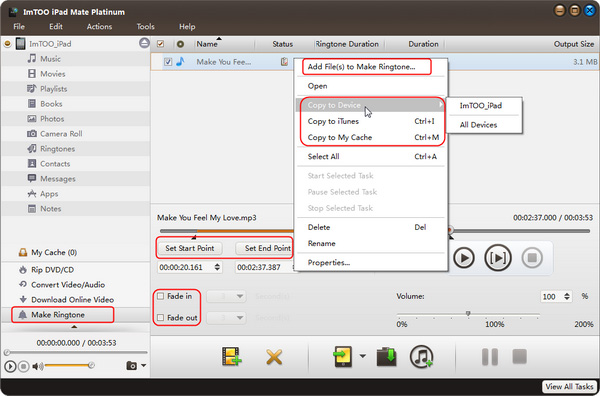This screenshot has height=396, width=600.
Task: Open dropdown arrow beside copy to device icon
Action: (362, 356)
